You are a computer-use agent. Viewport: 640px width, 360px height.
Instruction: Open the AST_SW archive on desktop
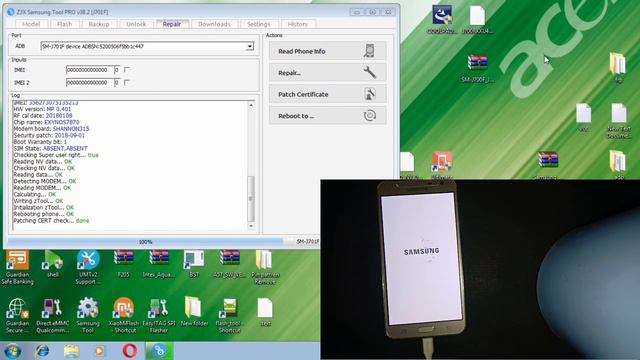click(x=229, y=265)
